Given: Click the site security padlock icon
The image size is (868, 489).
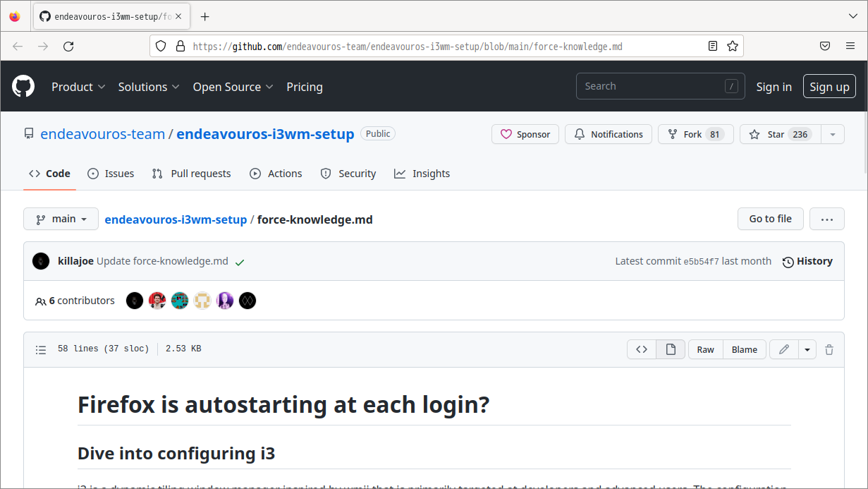Looking at the screenshot, I should [x=180, y=46].
